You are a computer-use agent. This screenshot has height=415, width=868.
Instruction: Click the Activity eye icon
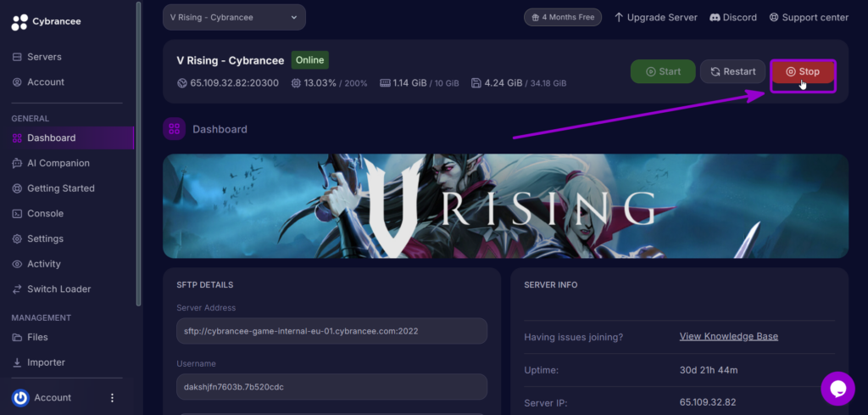tap(17, 264)
